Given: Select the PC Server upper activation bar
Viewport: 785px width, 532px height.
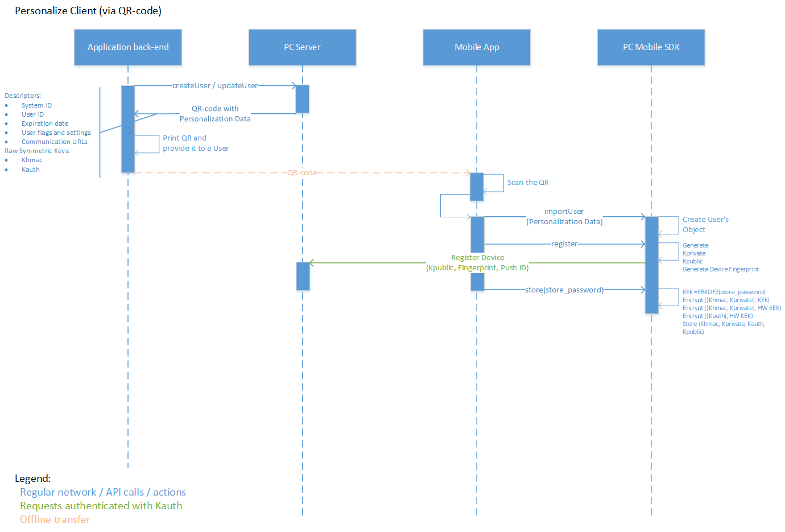Looking at the screenshot, I should 302,100.
